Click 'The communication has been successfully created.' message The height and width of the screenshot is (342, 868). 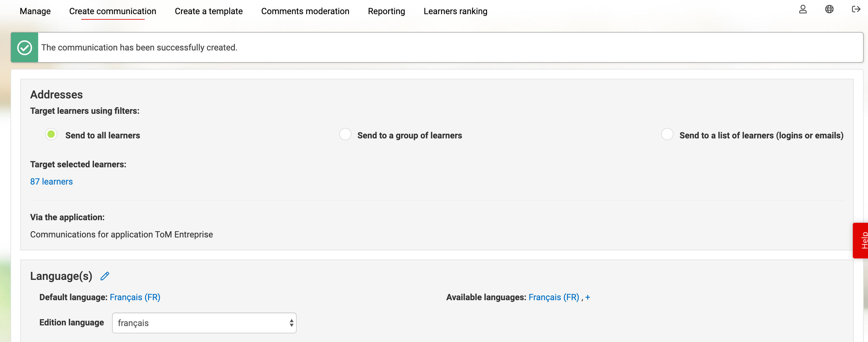point(139,47)
